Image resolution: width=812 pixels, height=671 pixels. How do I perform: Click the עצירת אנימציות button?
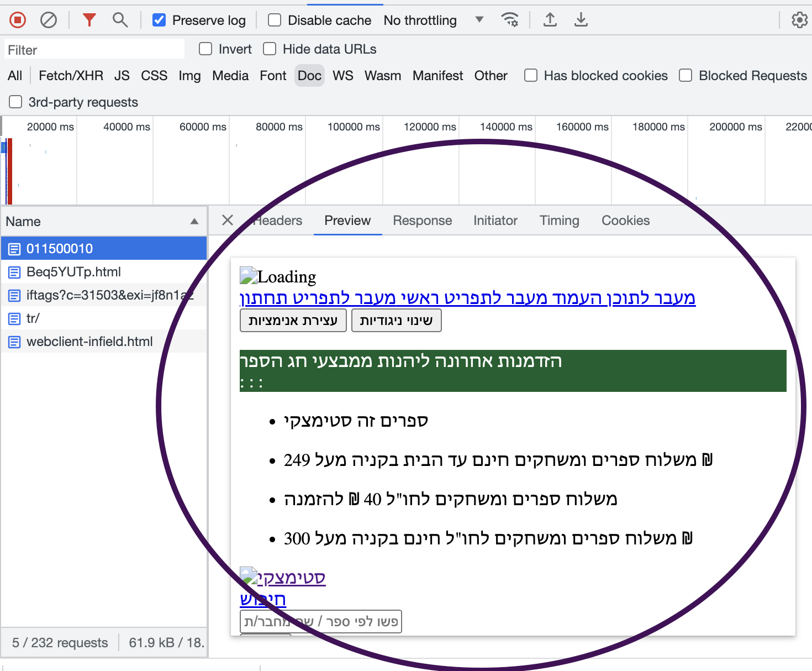coord(293,321)
